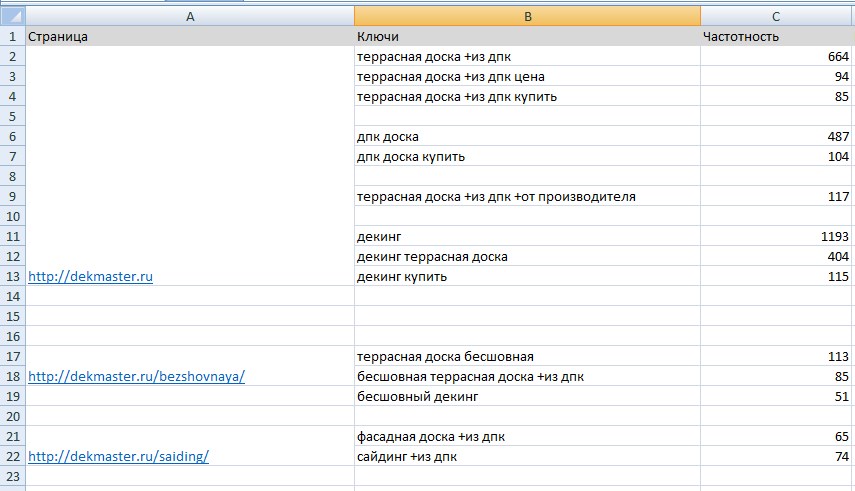This screenshot has width=855, height=491.
Task: Click cell 'террасная доска +из дпк +от производителя'
Action: point(527,196)
